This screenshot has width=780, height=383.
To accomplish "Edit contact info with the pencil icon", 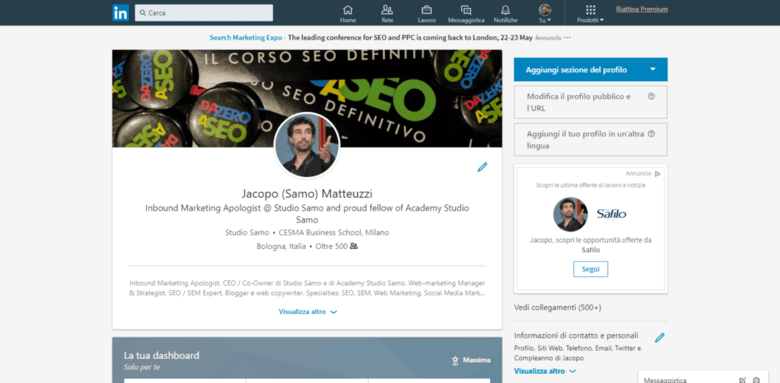I will 660,338.
